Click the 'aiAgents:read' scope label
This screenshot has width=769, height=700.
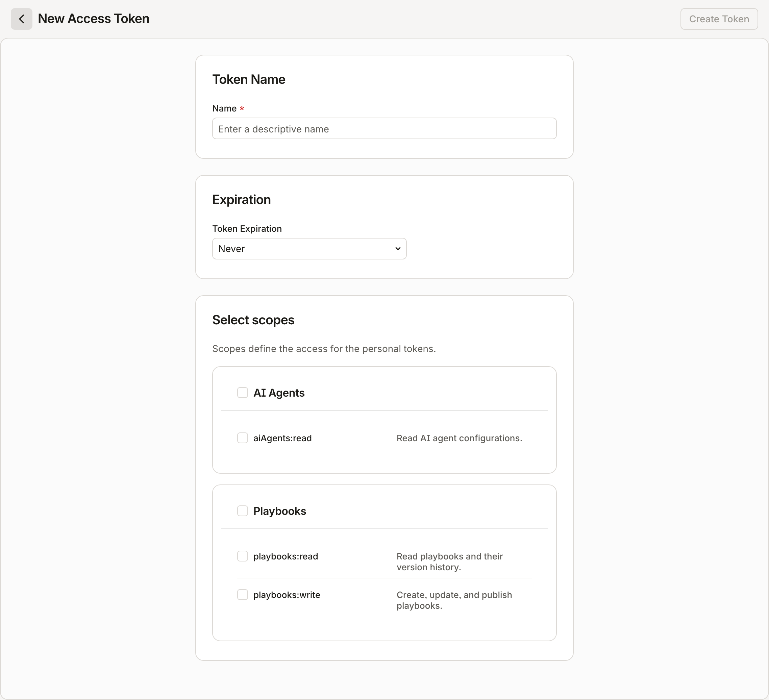click(x=283, y=438)
